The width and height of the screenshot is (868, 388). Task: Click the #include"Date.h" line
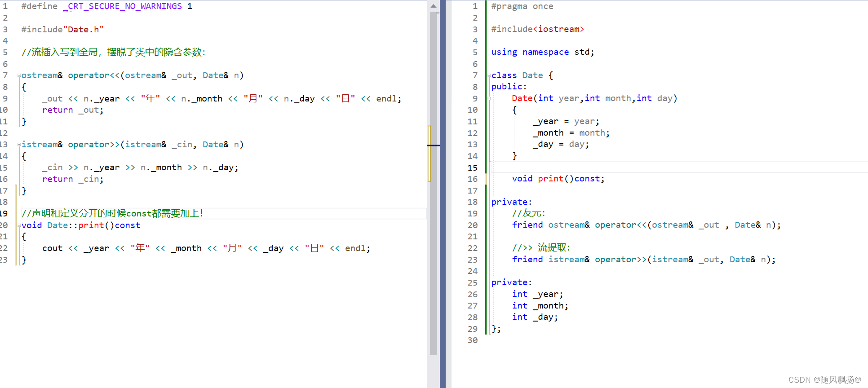[62, 29]
